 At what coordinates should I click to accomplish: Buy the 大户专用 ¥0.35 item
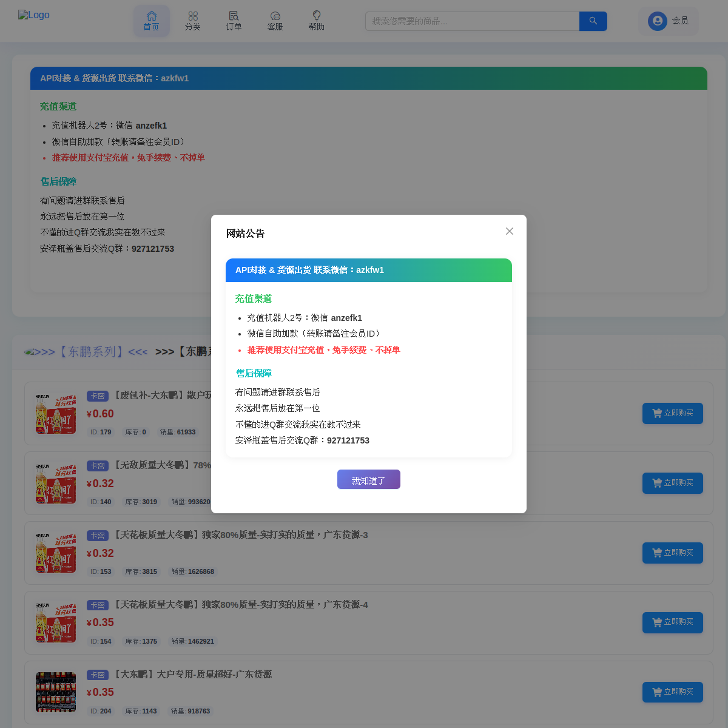pyautogui.click(x=673, y=692)
